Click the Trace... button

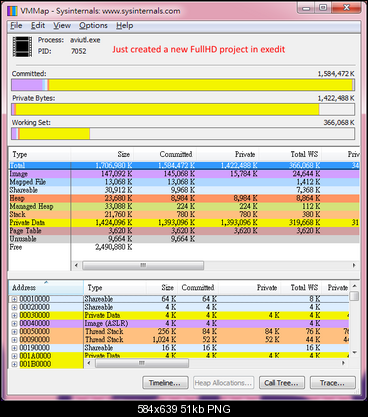coord(333,383)
